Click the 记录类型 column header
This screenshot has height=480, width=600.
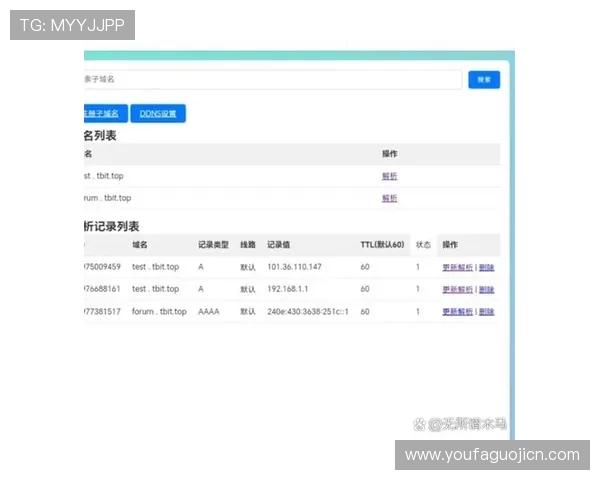tap(213, 245)
